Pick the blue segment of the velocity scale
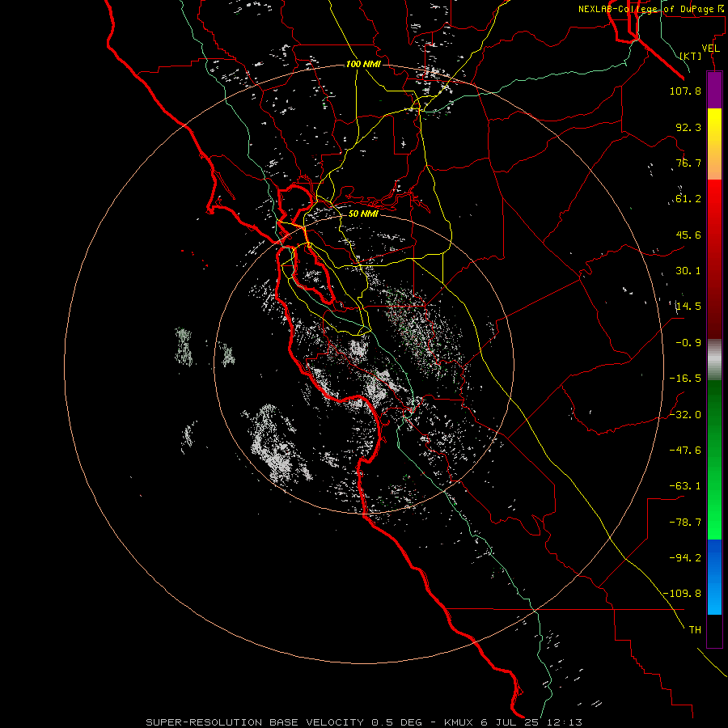Viewport: 728px width, 728px height. click(x=714, y=577)
